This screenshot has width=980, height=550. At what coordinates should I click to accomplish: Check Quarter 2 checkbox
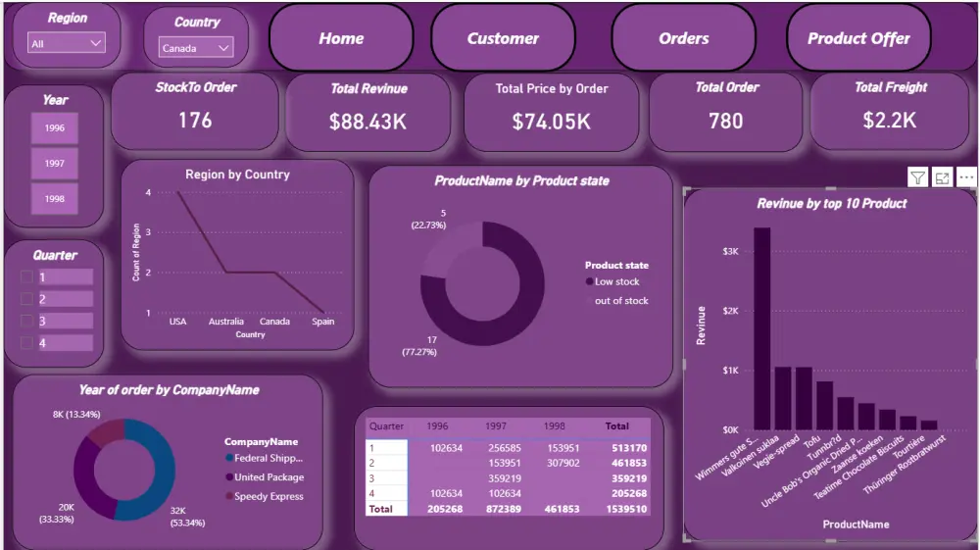coord(26,299)
